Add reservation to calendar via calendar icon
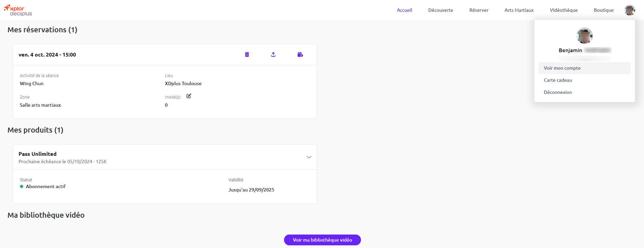 300,55
